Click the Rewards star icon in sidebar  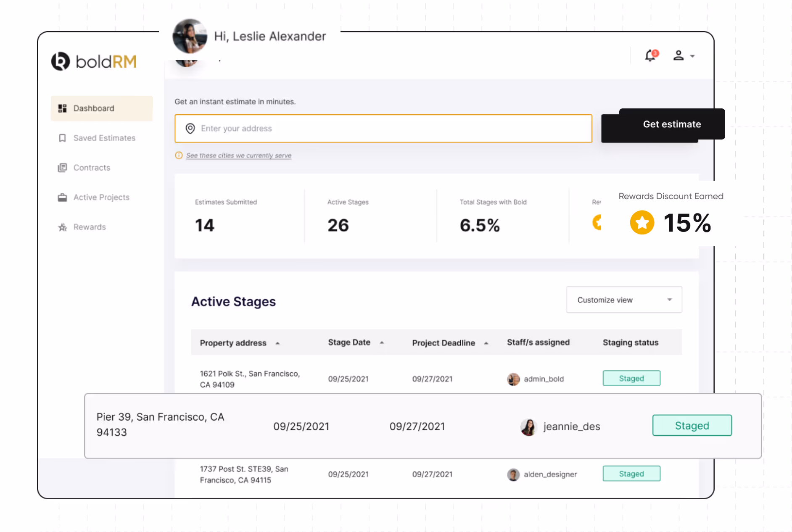click(62, 227)
